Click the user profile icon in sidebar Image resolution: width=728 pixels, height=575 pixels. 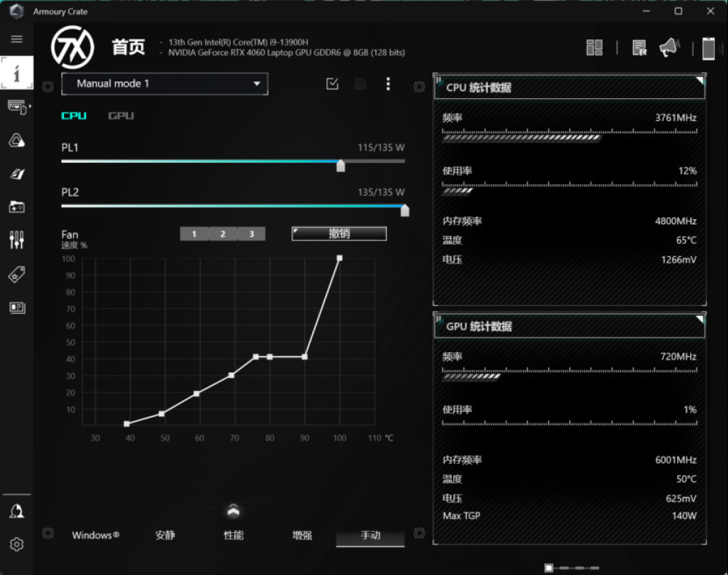17,512
